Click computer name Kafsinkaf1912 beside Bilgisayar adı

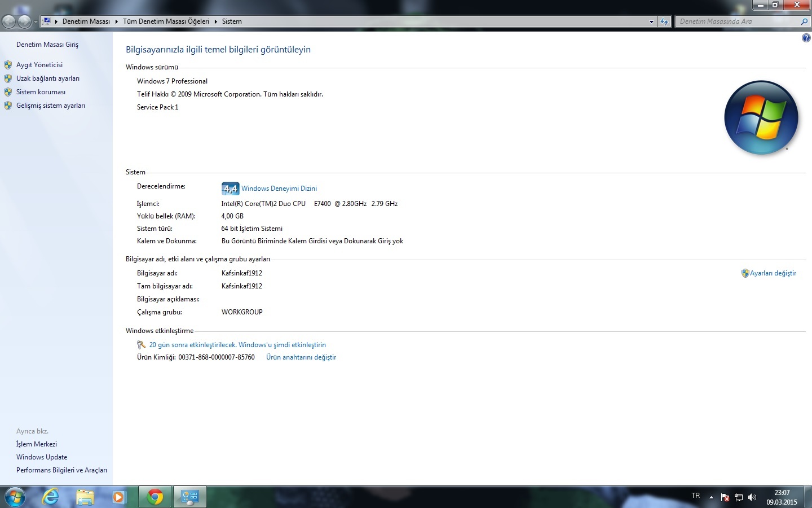click(242, 273)
